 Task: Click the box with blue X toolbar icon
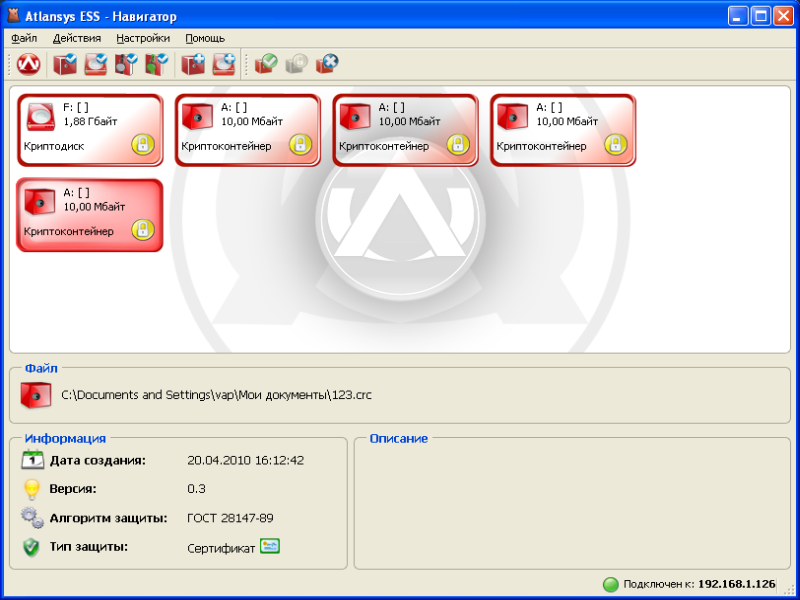point(327,64)
